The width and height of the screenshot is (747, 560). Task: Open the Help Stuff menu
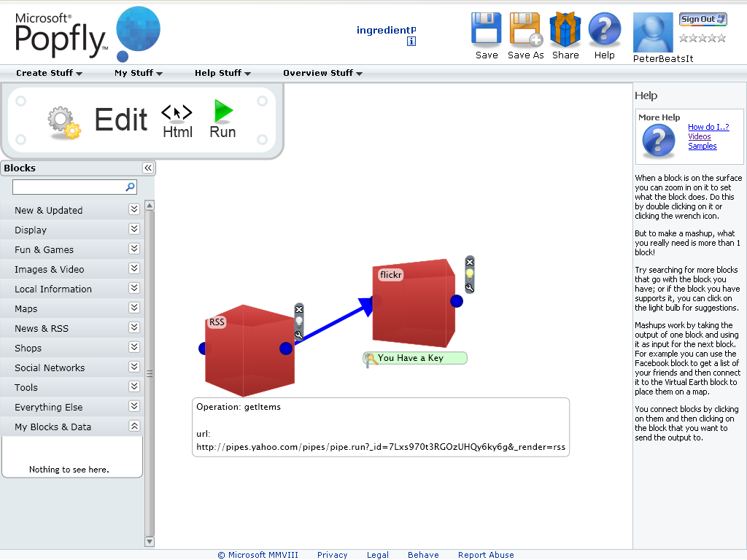[x=222, y=73]
